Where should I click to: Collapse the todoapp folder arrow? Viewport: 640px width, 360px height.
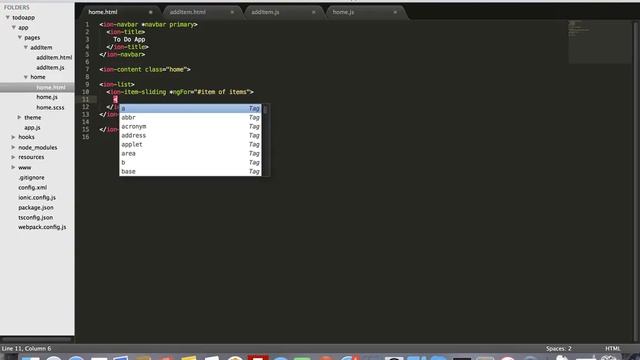pos(7,18)
